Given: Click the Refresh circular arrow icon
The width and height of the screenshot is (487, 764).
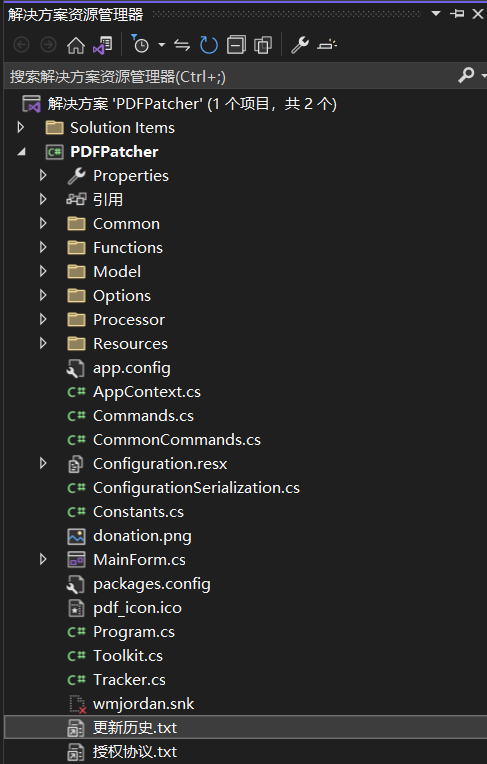Looking at the screenshot, I should (209, 45).
